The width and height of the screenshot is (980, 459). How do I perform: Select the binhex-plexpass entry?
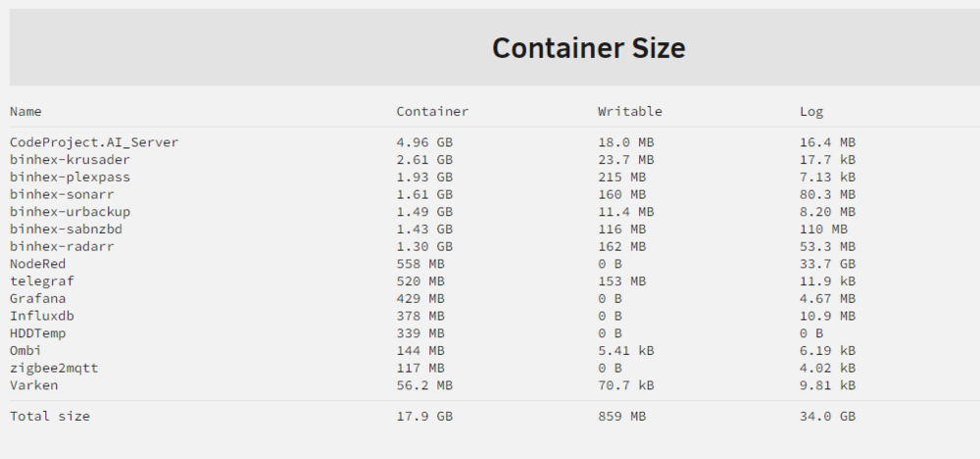pos(70,178)
